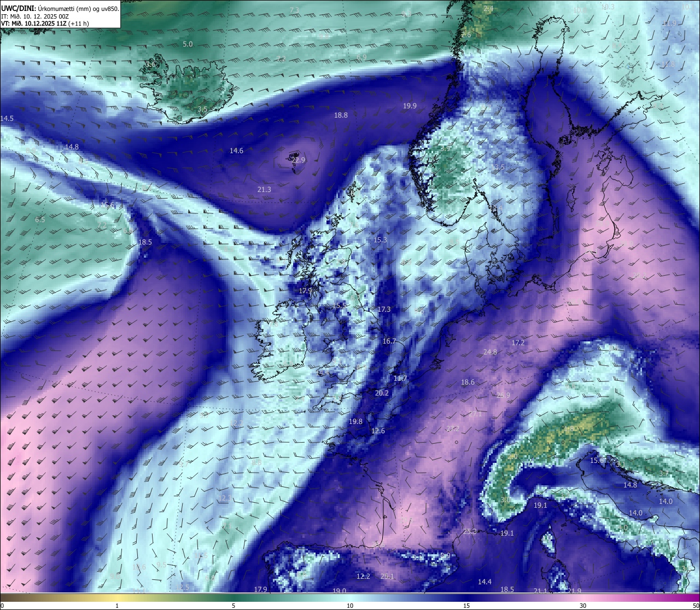Select the 24.8 value label

490,352
